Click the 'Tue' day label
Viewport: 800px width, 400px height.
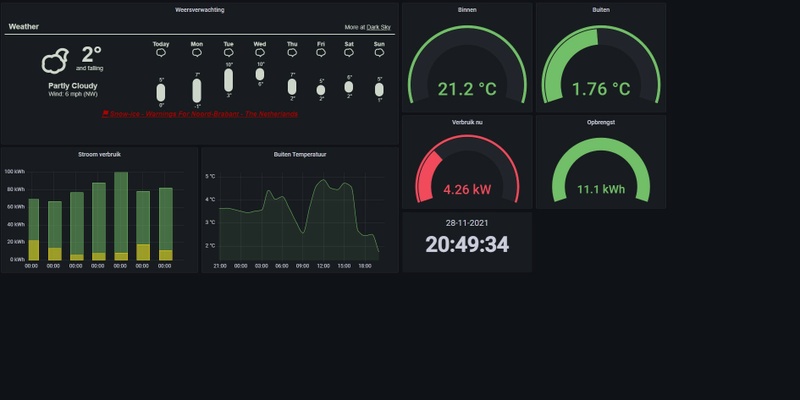(x=229, y=44)
